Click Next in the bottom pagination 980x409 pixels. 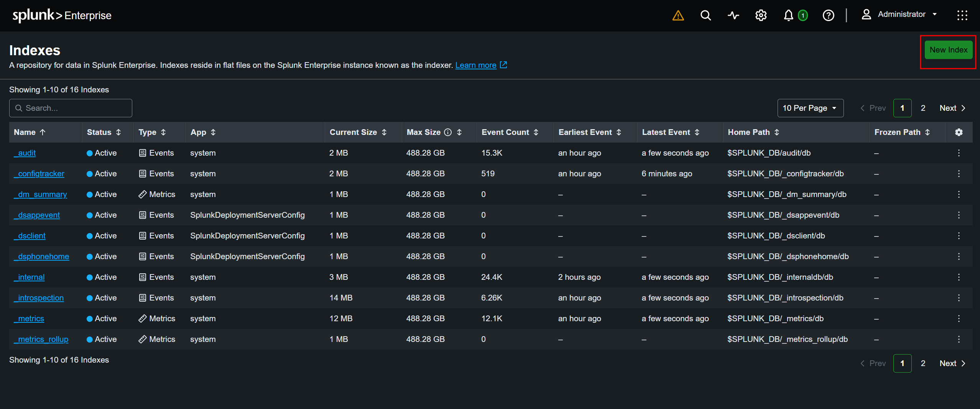952,363
